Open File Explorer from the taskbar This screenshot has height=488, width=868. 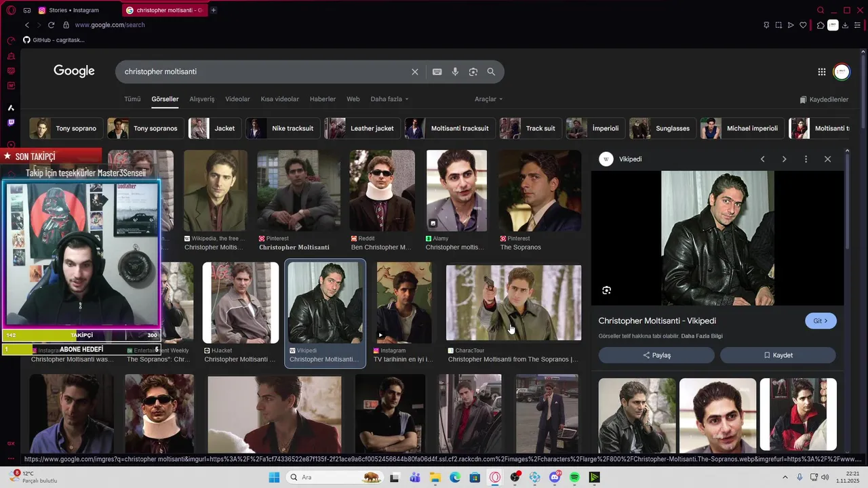(435, 477)
